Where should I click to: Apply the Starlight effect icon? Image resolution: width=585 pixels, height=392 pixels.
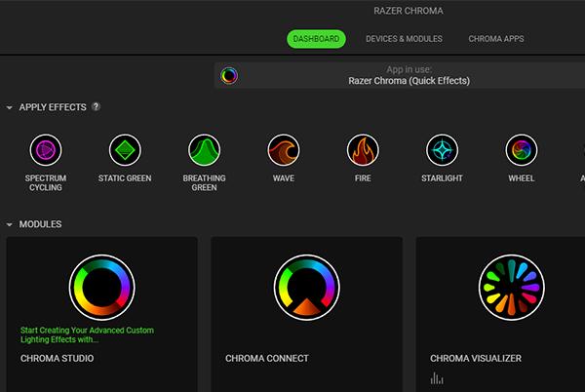pos(442,150)
